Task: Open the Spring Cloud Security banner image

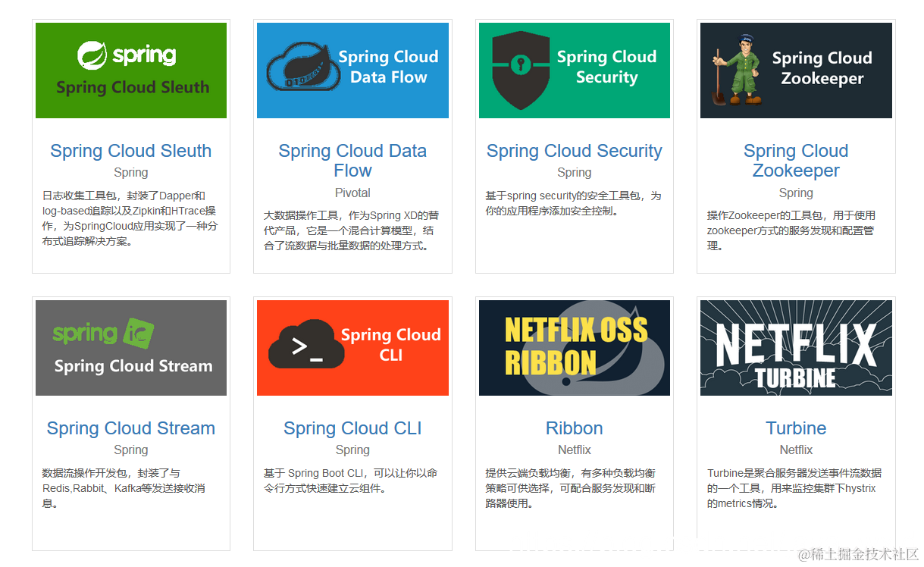Action: coord(575,70)
